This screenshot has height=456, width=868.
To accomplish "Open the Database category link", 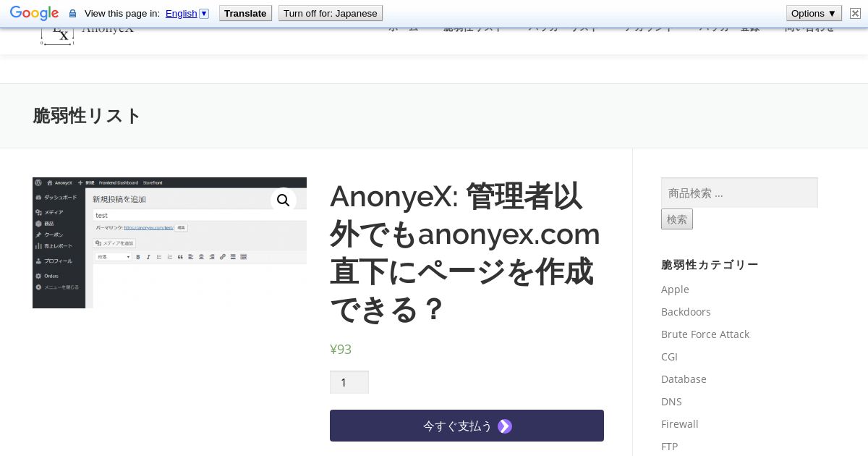I will pos(684,379).
